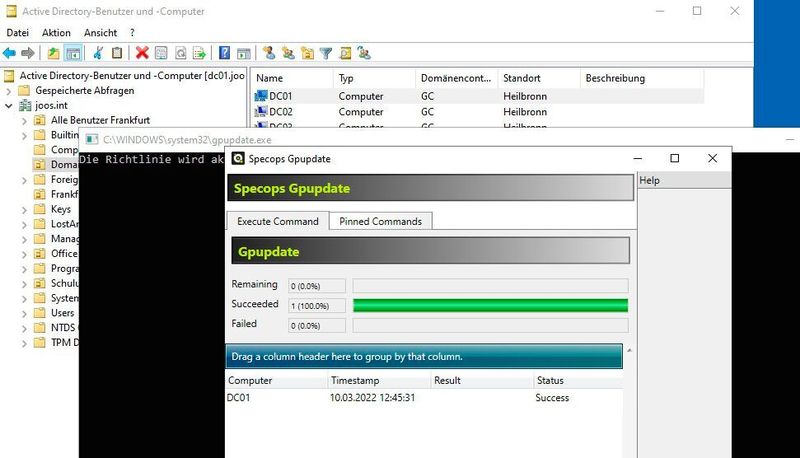Click the clipboard Paste icon
The width and height of the screenshot is (800, 458).
point(117,53)
